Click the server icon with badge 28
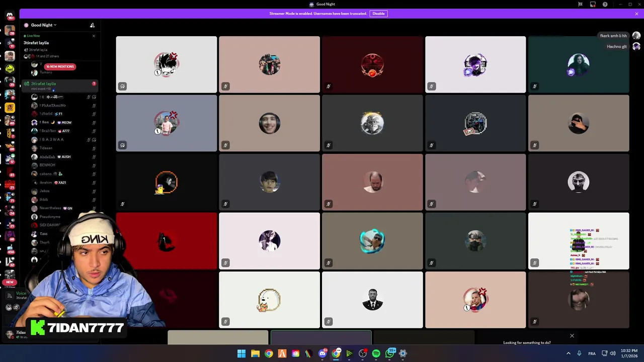644x362 pixels. click(10, 30)
